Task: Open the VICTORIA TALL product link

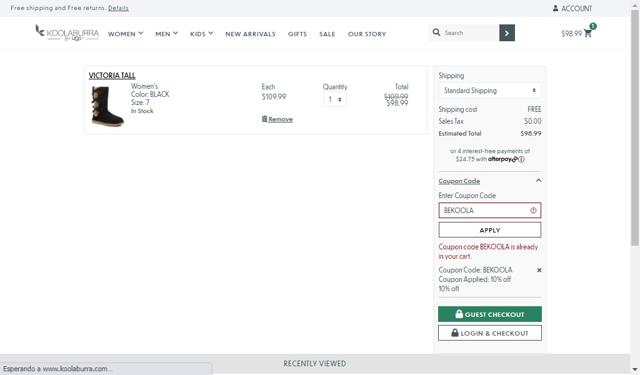Action: coord(112,75)
